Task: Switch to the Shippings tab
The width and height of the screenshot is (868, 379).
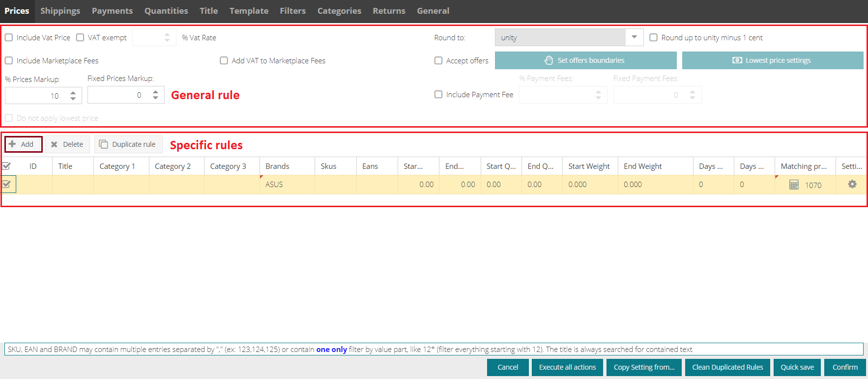Action: click(60, 11)
